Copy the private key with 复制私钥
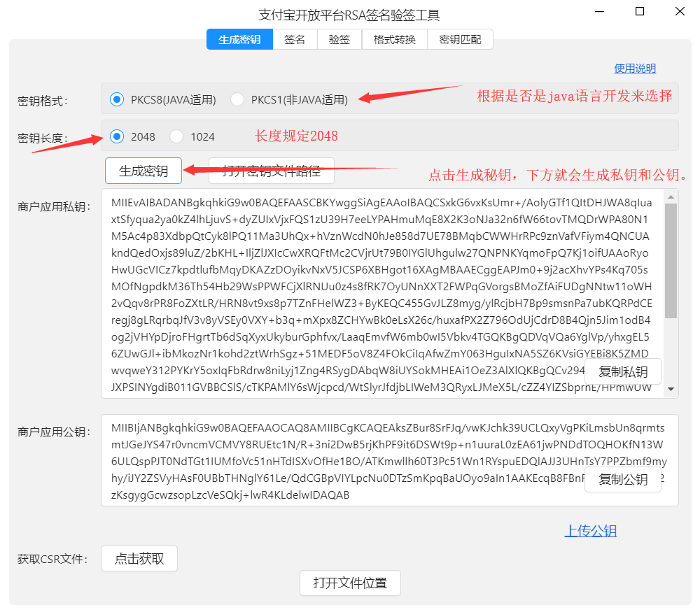The width and height of the screenshot is (700, 612). coord(623,371)
